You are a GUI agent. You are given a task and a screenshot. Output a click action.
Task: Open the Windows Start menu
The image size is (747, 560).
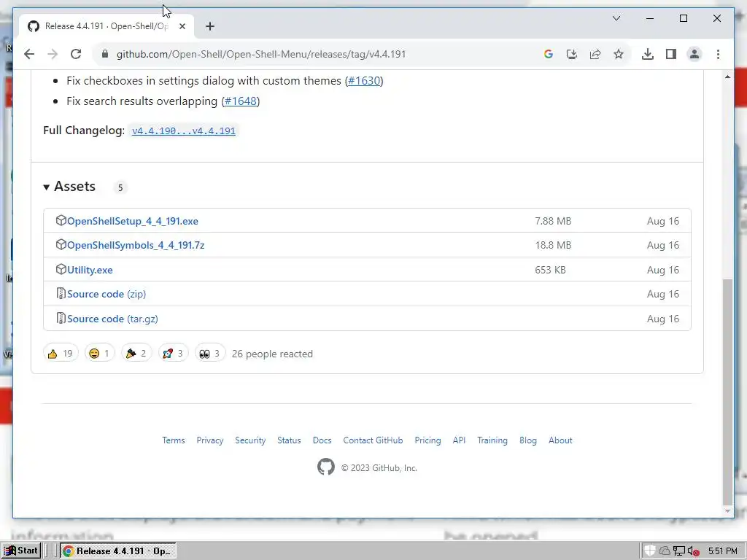pos(21,551)
